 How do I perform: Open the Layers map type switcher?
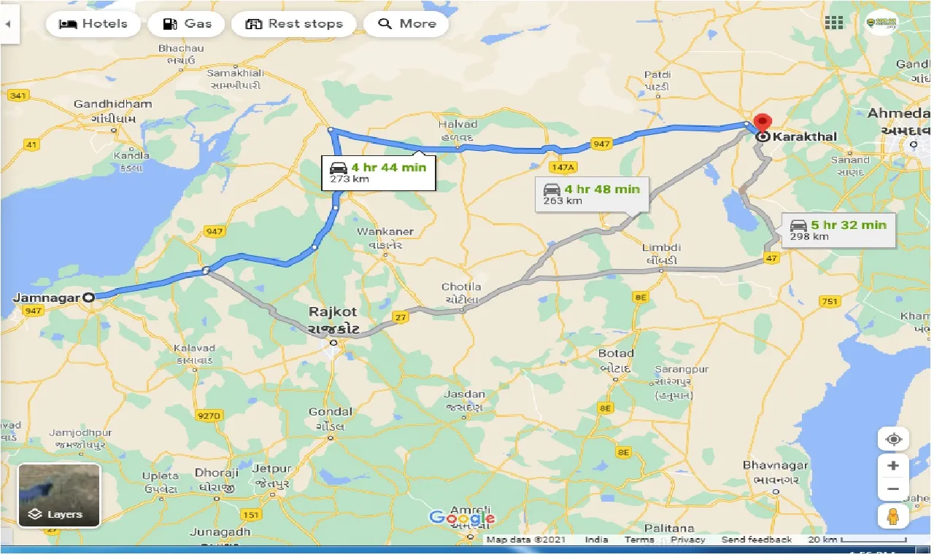tap(59, 496)
